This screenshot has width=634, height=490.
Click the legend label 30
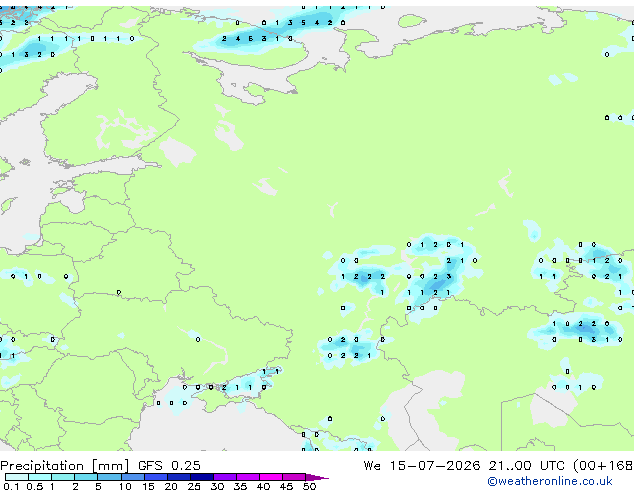[217, 486]
